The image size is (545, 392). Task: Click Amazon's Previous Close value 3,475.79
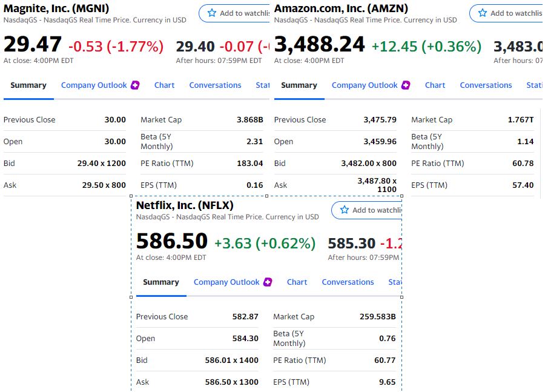tap(380, 119)
